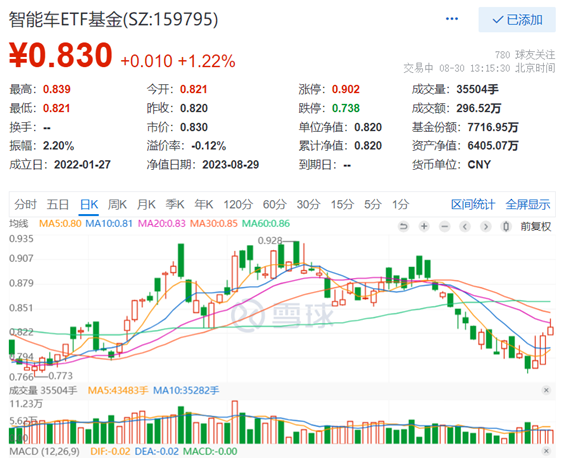
Task: Switch to the 30分 interval tab
Action: 308,204
